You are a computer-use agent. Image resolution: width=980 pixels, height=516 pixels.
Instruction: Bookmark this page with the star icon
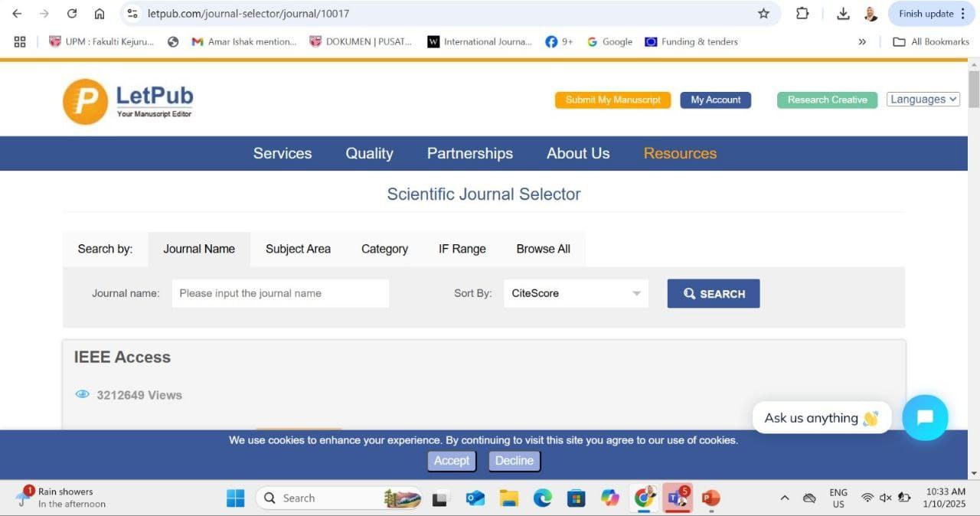click(763, 14)
